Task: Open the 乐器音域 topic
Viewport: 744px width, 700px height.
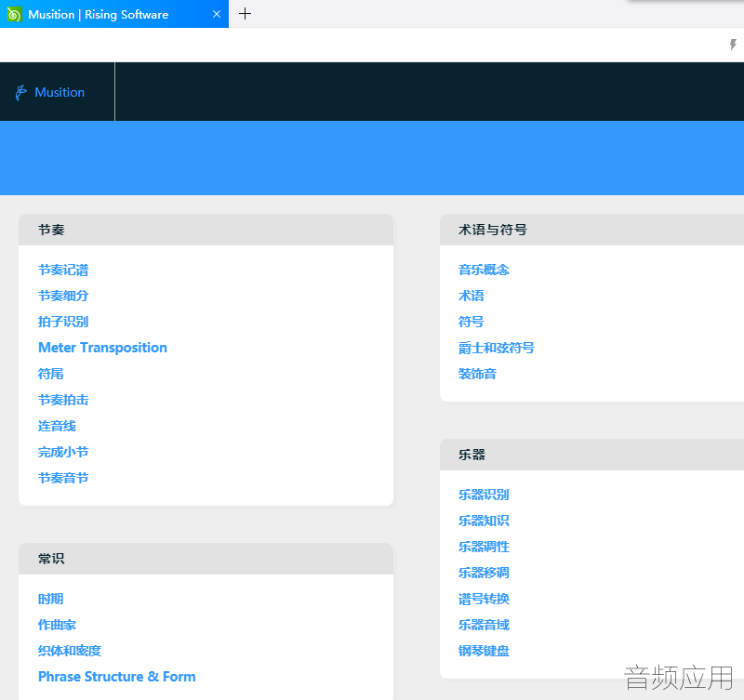Action: [x=484, y=625]
